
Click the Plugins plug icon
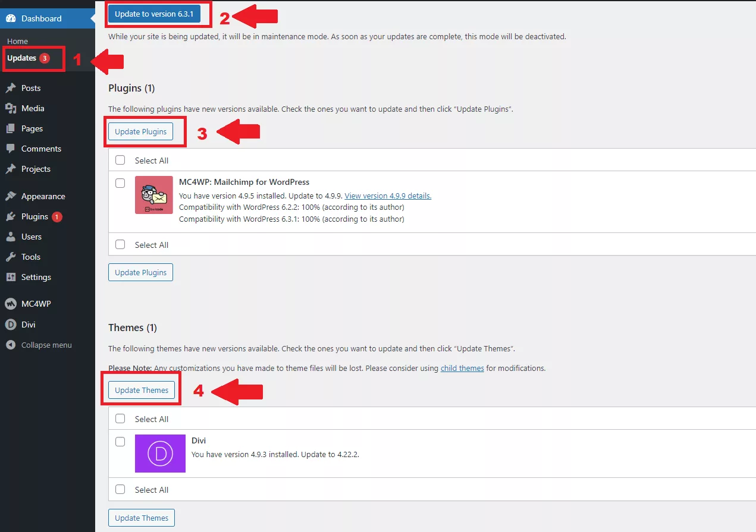coord(11,216)
